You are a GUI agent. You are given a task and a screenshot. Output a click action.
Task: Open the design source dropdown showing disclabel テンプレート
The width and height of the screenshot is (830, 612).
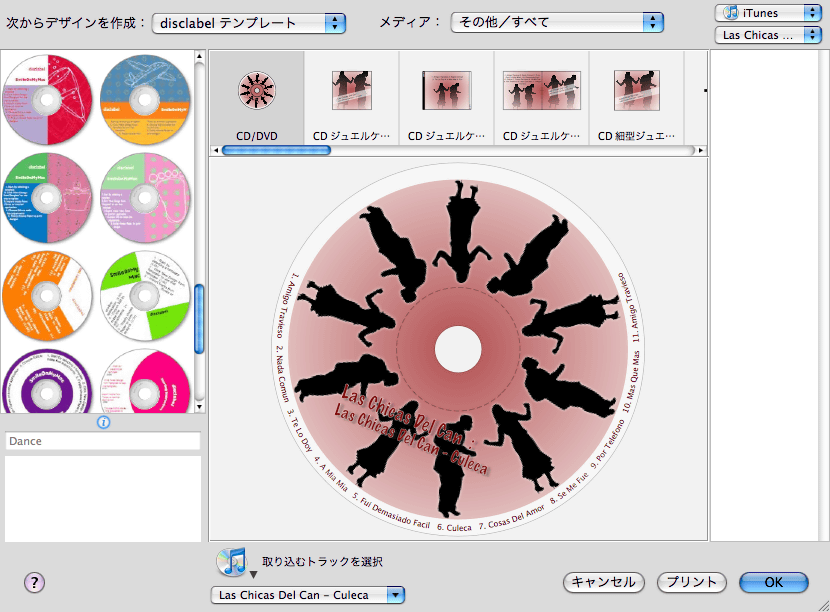point(249,23)
